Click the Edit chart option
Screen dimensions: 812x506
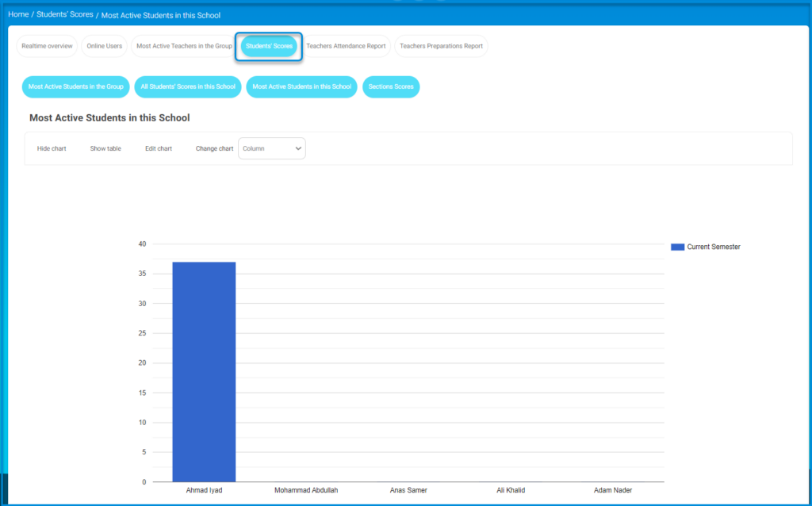pos(159,148)
